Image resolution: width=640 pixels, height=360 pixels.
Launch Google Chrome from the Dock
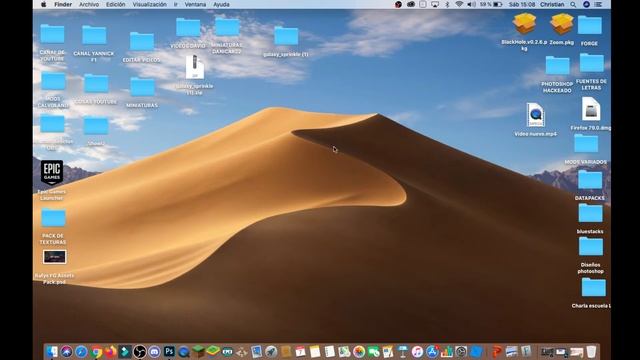coord(96,351)
